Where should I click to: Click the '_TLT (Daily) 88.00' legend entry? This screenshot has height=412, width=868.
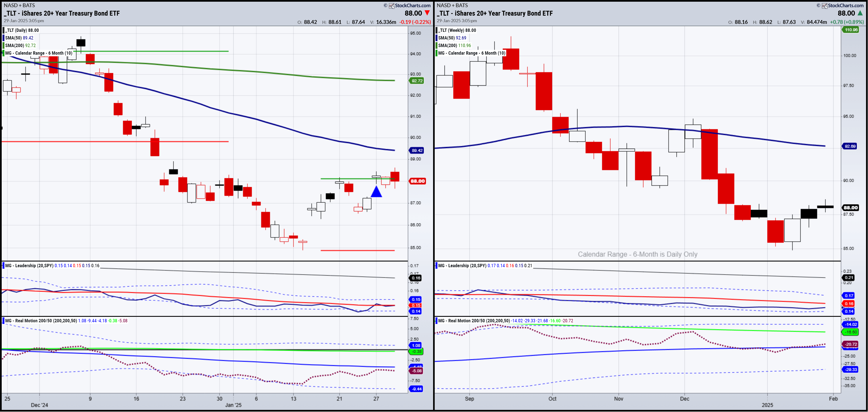[x=22, y=30]
